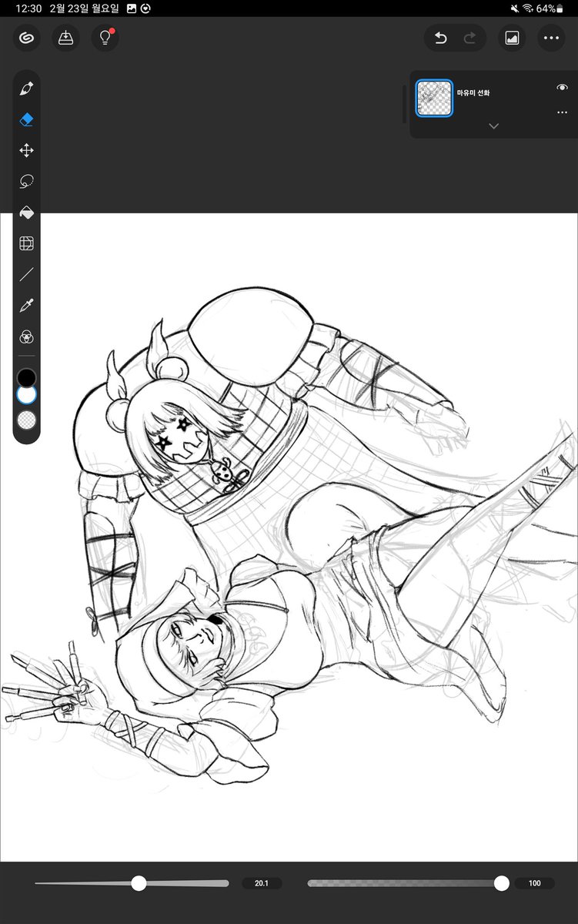Pick the white color swatch
The height and width of the screenshot is (924, 578).
tap(27, 396)
